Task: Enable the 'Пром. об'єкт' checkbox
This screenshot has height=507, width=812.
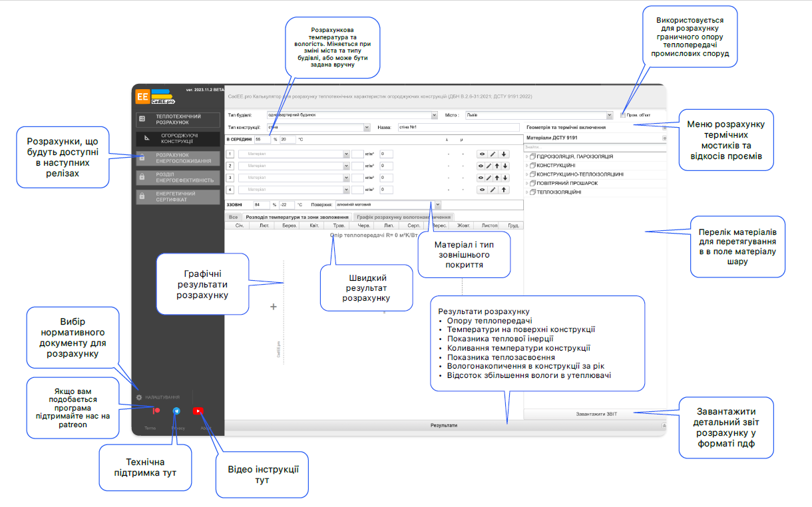Action: pos(622,115)
